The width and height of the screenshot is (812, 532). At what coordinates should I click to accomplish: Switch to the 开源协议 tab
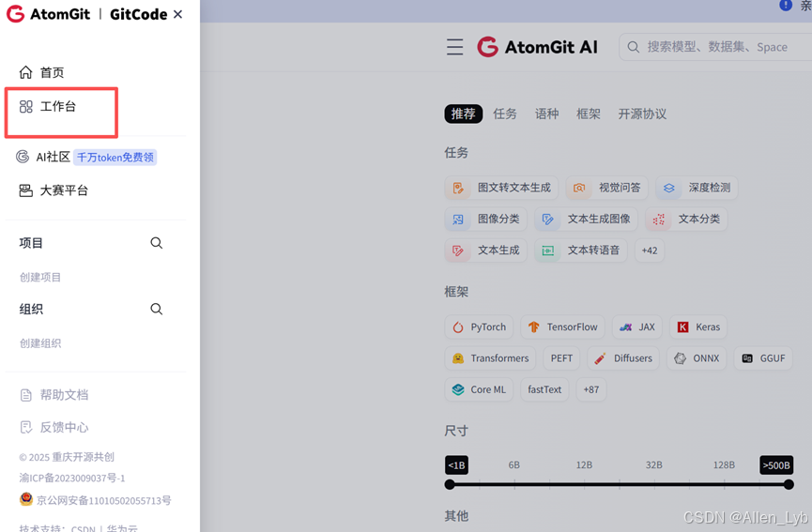click(642, 114)
